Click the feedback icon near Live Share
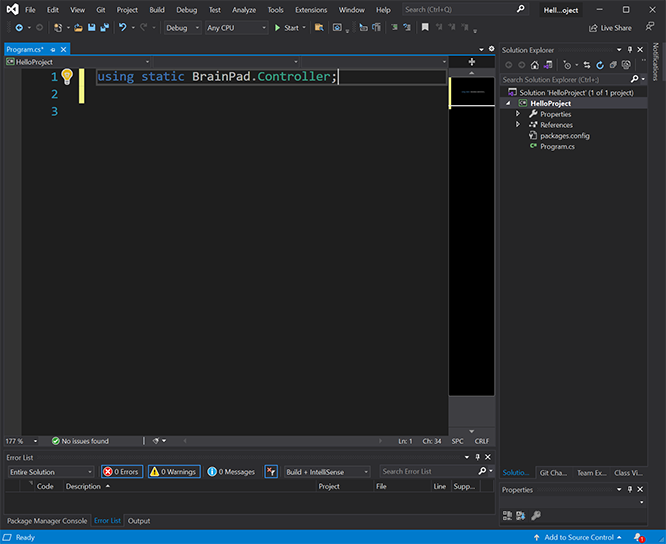The height and width of the screenshot is (544, 666). 649,27
